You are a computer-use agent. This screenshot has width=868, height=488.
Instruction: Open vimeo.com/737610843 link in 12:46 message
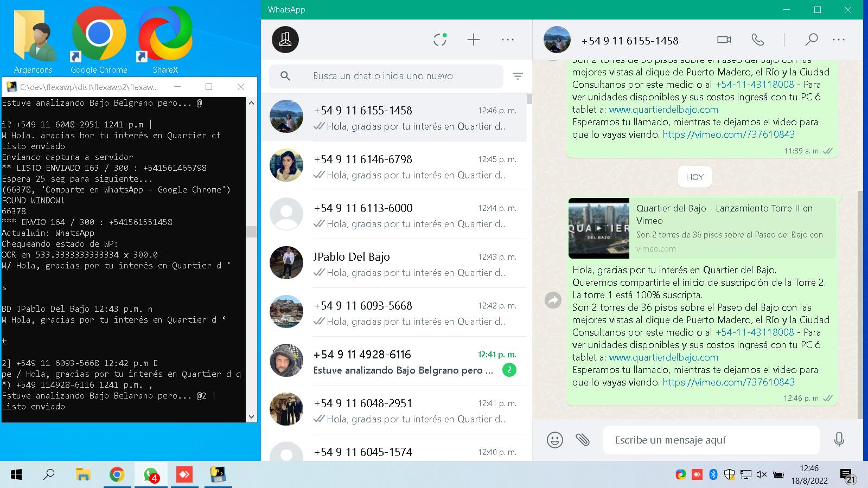pos(729,382)
